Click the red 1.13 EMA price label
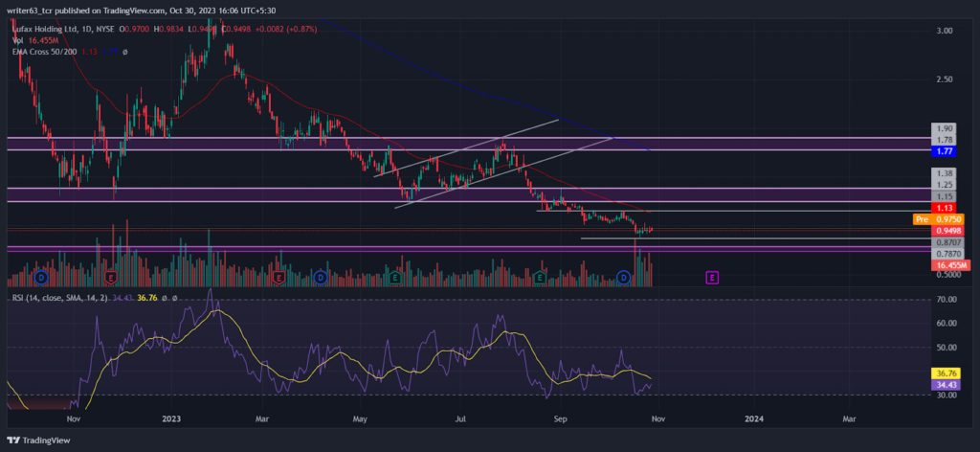 point(943,208)
